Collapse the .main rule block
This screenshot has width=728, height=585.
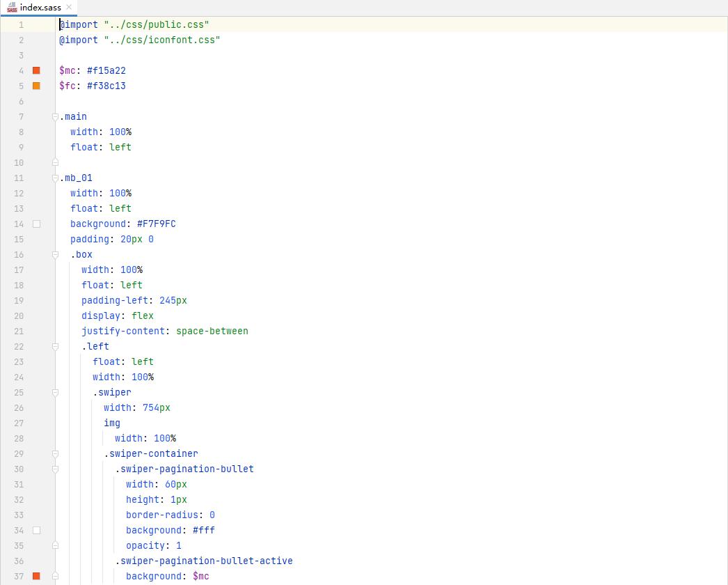click(55, 116)
